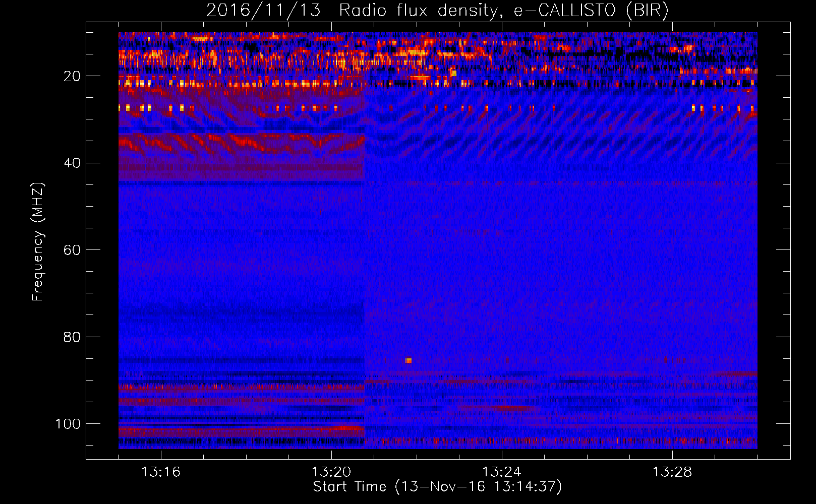Click the "Start Time (13-Nov-16 13:14:37)" label
This screenshot has height=504, width=816.
pos(437,487)
